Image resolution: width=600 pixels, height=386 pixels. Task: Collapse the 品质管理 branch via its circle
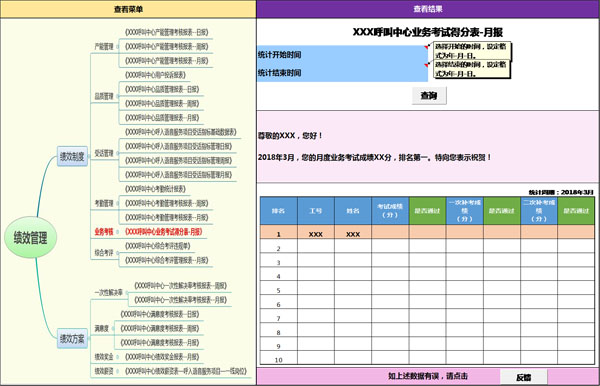pyautogui.click(x=117, y=96)
